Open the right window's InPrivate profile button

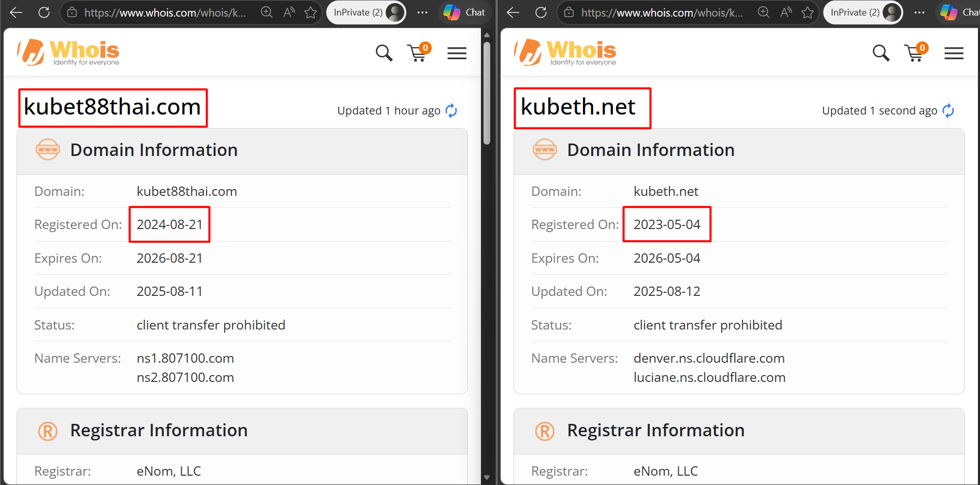coord(863,12)
